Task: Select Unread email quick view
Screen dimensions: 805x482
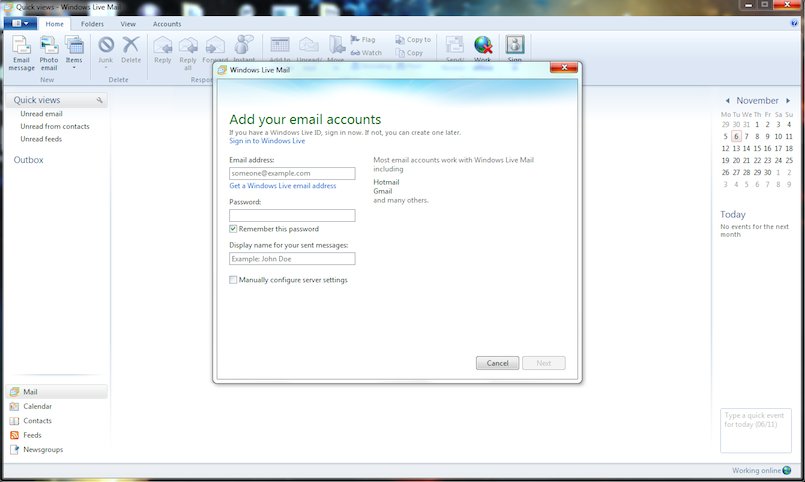Action: pyautogui.click(x=41, y=114)
